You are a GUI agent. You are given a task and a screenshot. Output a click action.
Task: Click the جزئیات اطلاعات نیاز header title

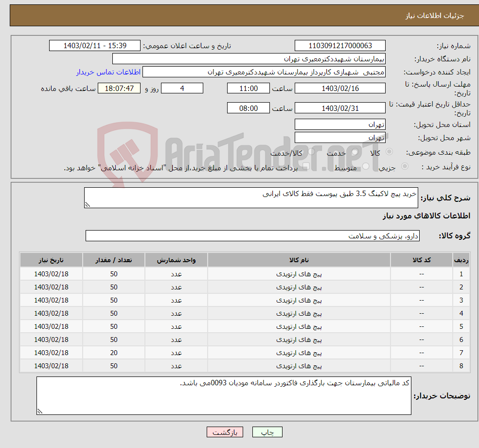point(435,16)
